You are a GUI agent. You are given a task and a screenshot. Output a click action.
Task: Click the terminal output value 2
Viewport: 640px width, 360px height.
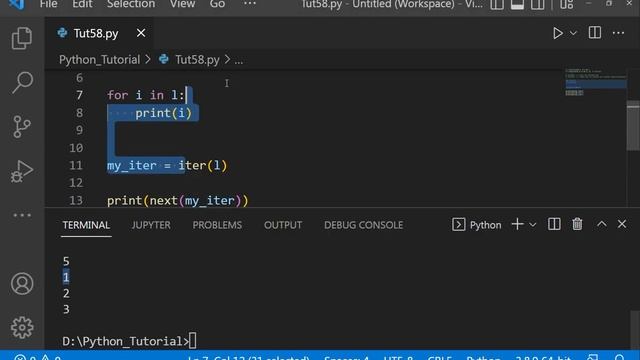point(66,293)
